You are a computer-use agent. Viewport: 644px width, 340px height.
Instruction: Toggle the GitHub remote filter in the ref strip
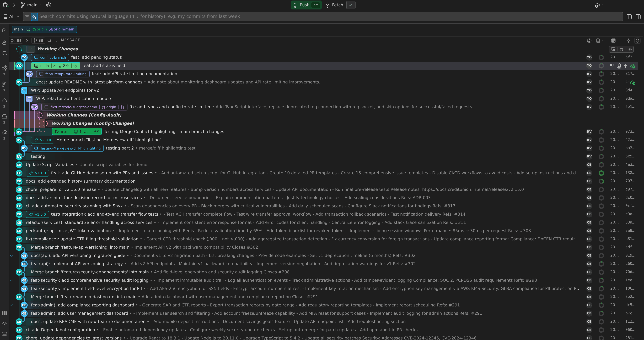[x=621, y=49]
